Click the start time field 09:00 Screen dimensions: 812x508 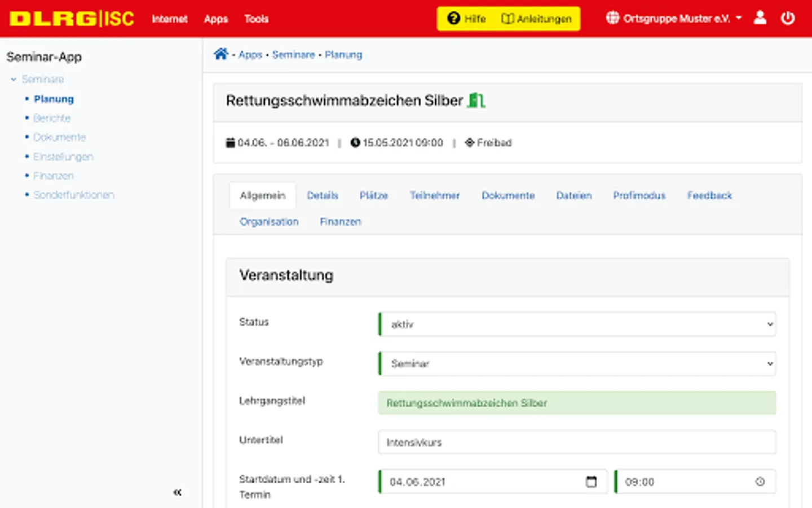[695, 481]
